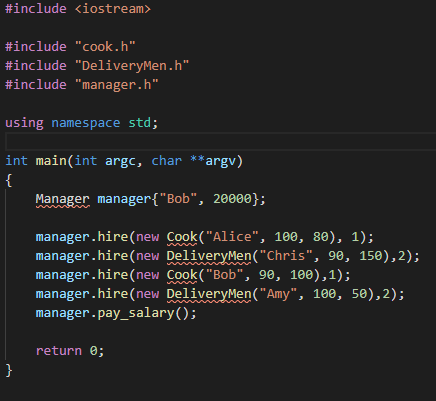Click the <iostream> include text
The height and width of the screenshot is (401, 436).
click(x=113, y=9)
